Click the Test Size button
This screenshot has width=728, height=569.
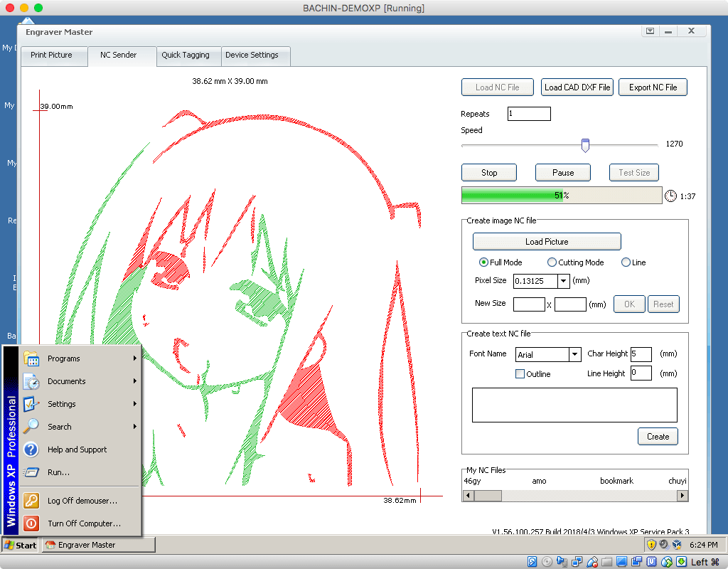[634, 172]
